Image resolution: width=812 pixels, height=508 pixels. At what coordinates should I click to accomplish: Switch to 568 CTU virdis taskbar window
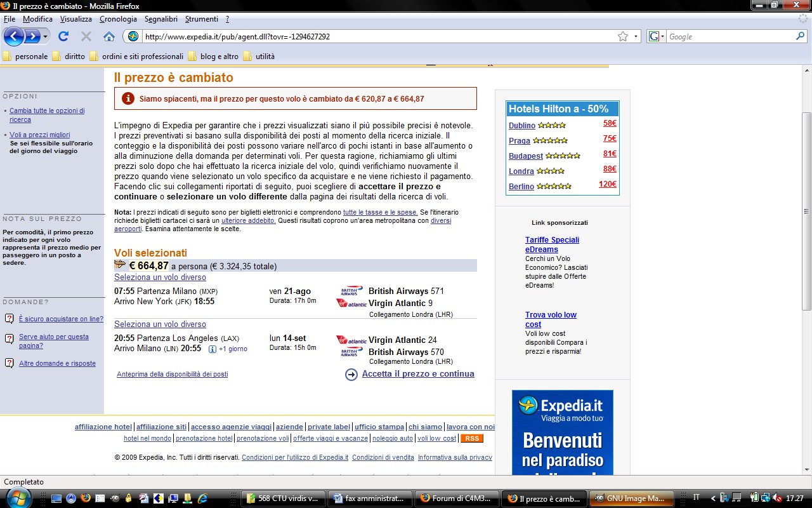(284, 498)
